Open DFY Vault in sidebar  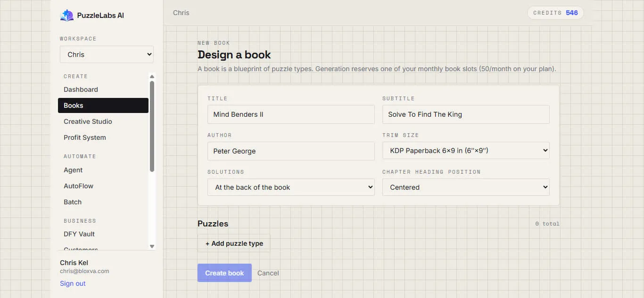pyautogui.click(x=103, y=234)
